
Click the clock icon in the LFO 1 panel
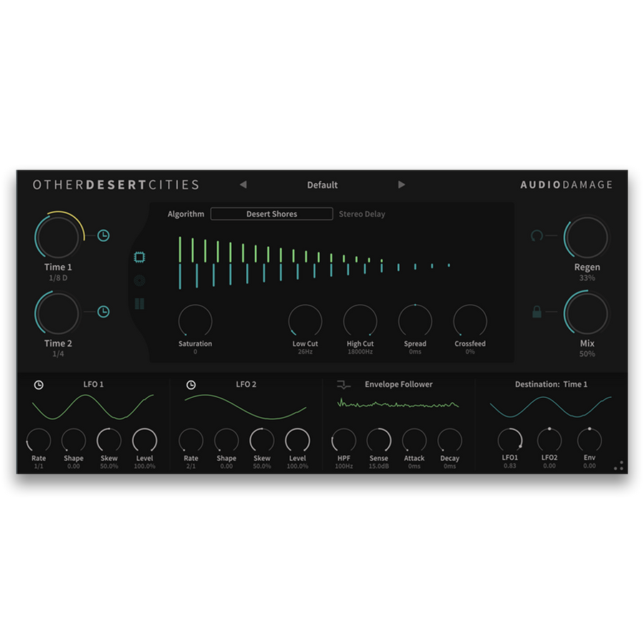pyautogui.click(x=37, y=384)
